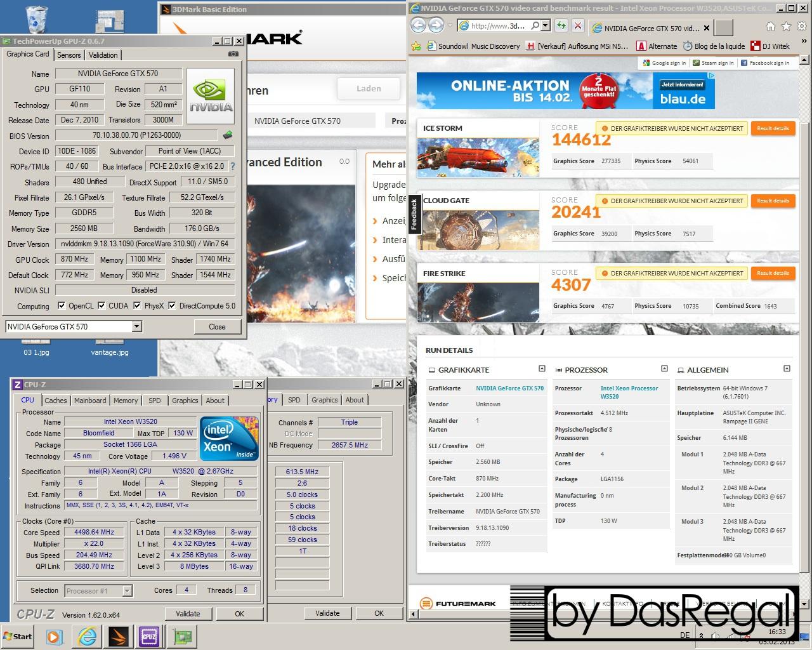Click the NVIDIA GeForce GTX 570 Grafikkarte link

coord(509,388)
